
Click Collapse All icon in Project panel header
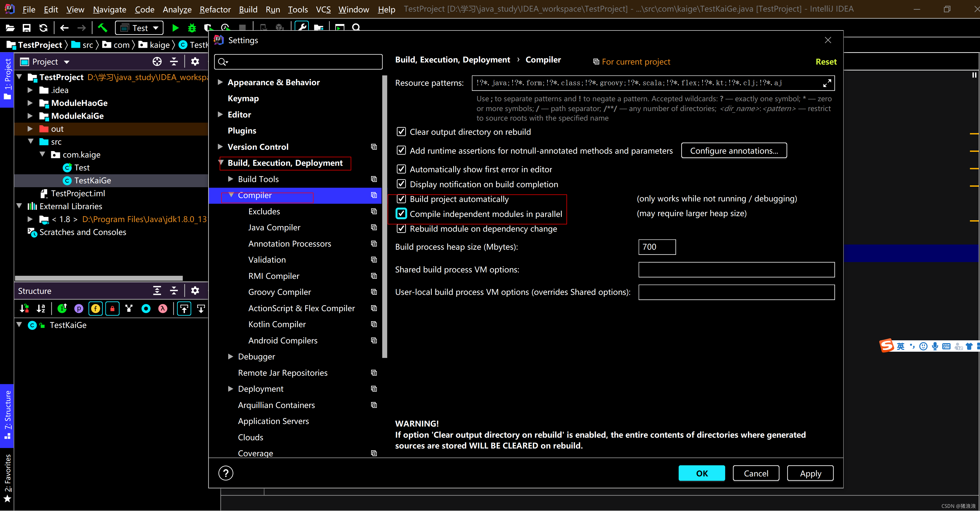click(174, 62)
